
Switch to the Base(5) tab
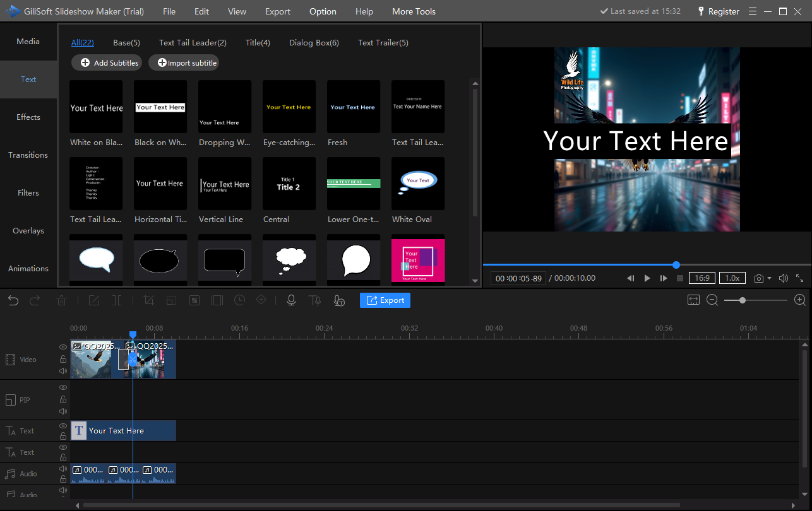coord(126,43)
